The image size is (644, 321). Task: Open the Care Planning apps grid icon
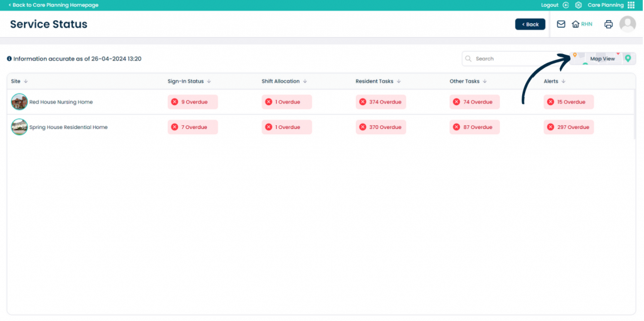coord(631,5)
